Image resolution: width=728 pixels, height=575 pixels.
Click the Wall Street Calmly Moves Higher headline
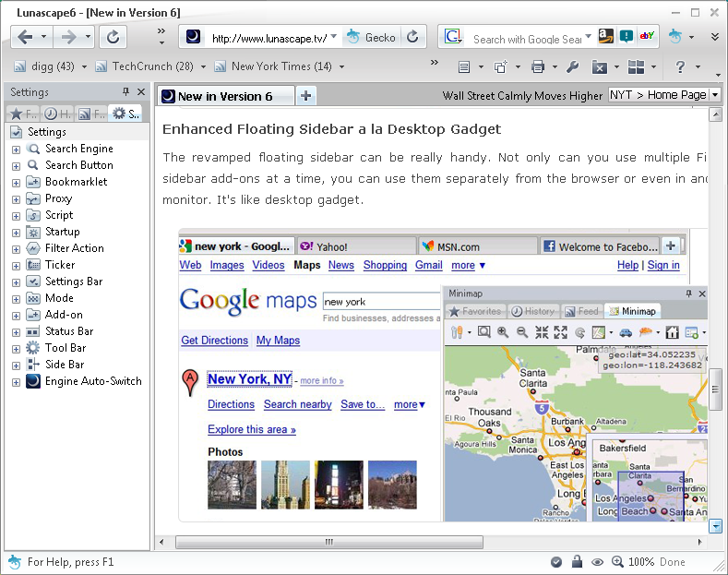click(522, 96)
